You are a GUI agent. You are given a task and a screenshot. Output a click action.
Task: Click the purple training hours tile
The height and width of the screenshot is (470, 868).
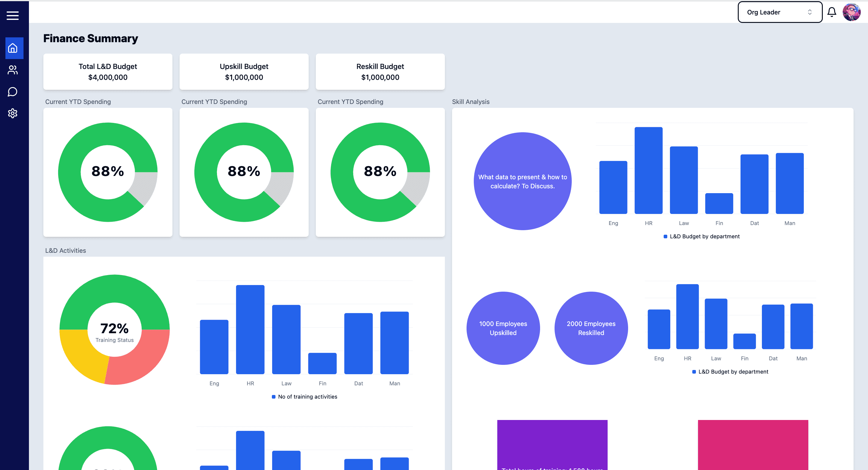point(552,445)
